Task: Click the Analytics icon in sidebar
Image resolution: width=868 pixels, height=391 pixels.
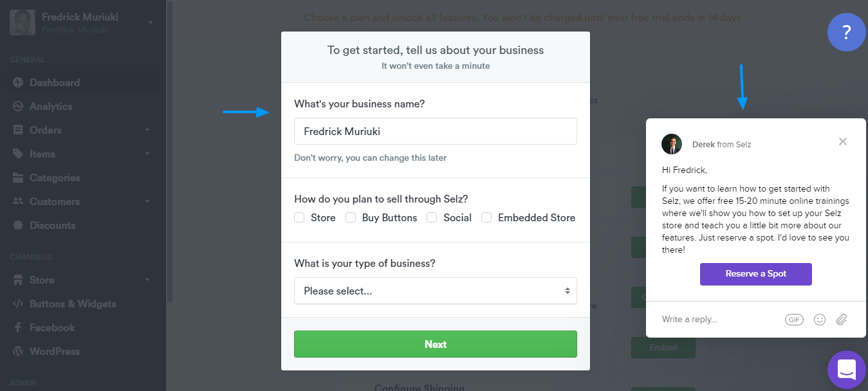Action: (17, 107)
